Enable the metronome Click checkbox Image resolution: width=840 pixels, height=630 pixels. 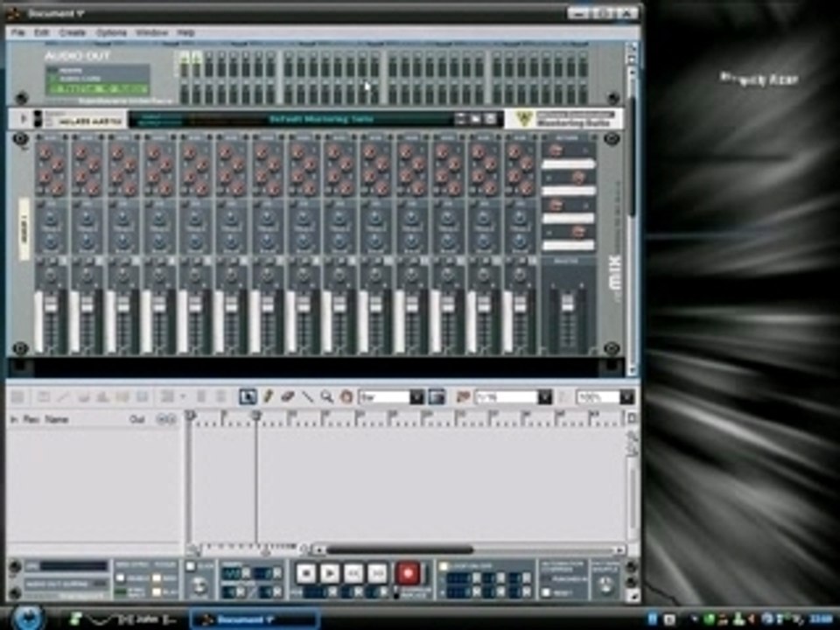coord(191,566)
